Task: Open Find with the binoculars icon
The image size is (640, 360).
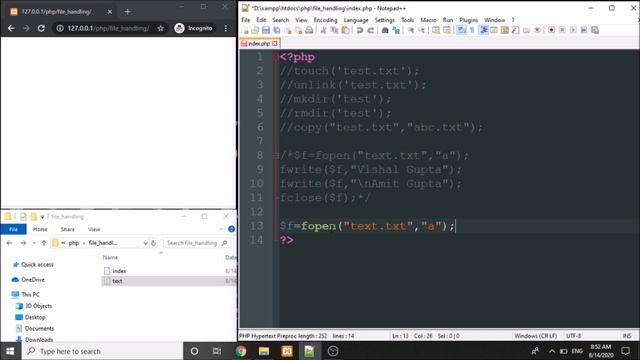Action: click(x=385, y=30)
